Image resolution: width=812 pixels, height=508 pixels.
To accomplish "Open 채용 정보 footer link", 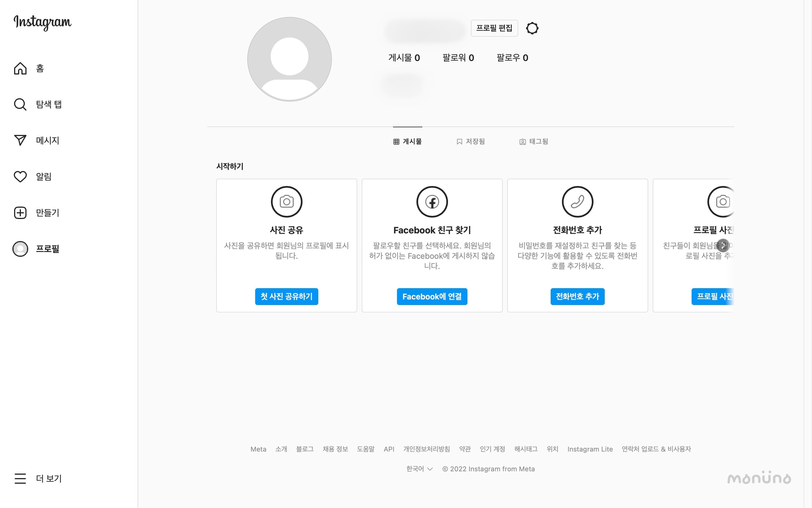I will tap(335, 449).
